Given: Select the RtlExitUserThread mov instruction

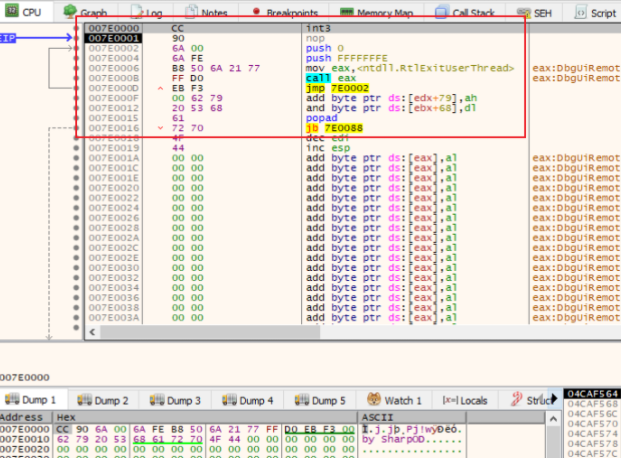Looking at the screenshot, I should (x=410, y=68).
